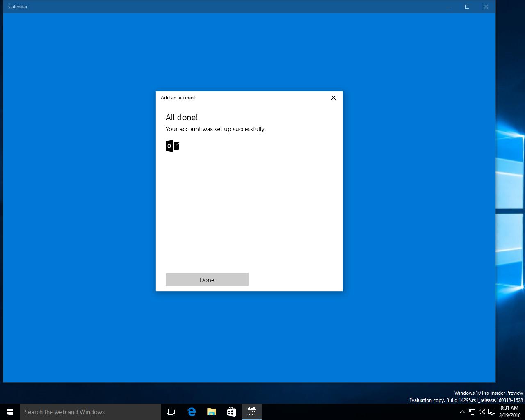Screen dimensions: 525x420
Task: Minimize the Calendar window
Action: pos(448,7)
